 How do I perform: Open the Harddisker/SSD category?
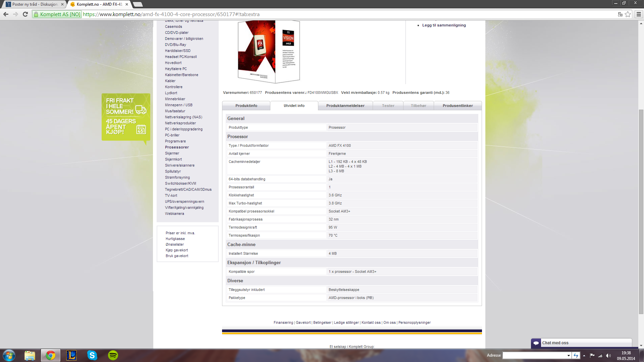tap(178, 51)
